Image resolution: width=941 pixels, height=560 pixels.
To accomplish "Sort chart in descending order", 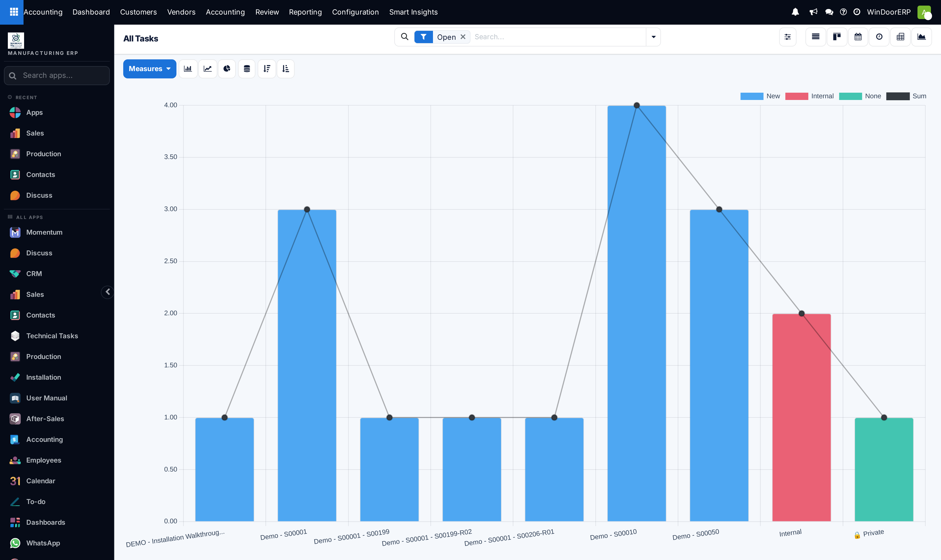I will (267, 69).
